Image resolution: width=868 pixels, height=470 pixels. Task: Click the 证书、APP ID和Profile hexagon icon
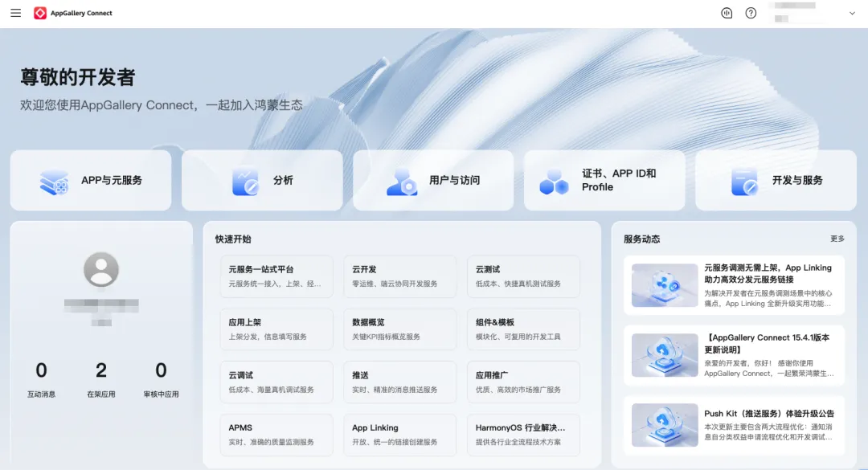[x=554, y=182]
